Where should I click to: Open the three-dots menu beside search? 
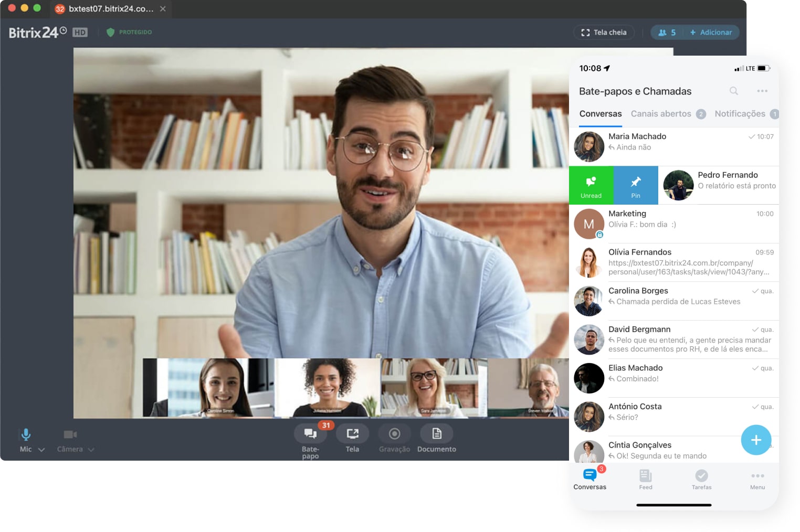click(762, 91)
